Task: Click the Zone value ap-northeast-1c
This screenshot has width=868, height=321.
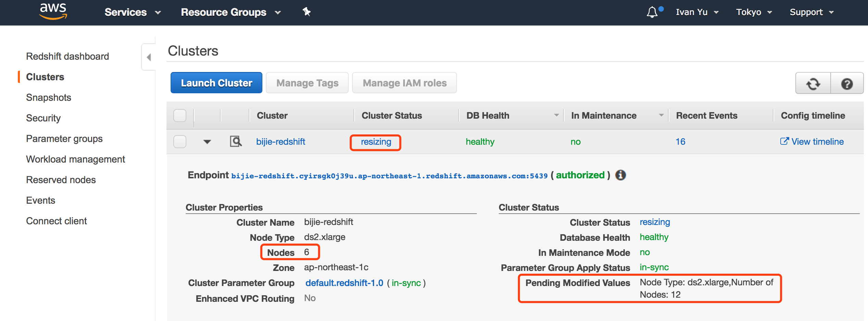Action: 336,267
